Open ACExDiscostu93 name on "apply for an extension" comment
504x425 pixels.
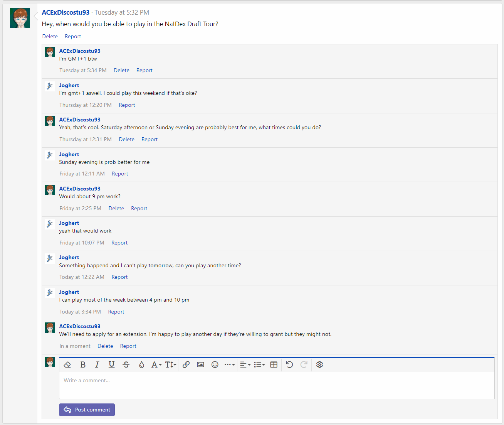80,327
